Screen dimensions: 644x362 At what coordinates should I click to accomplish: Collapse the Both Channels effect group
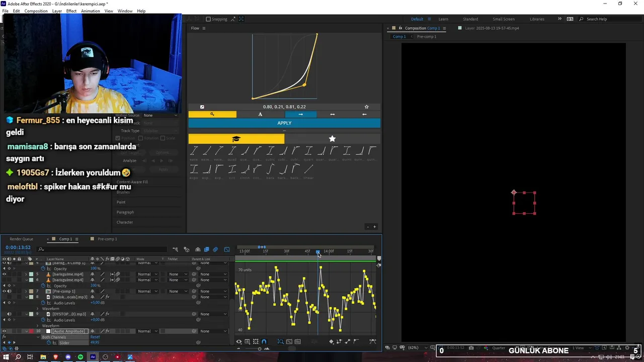[x=37, y=337]
